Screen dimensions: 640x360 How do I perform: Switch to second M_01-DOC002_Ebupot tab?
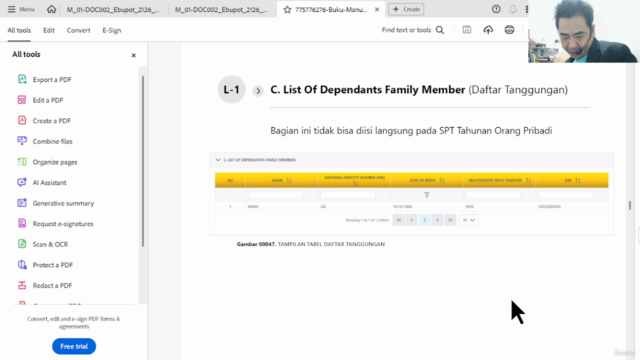pyautogui.click(x=221, y=9)
